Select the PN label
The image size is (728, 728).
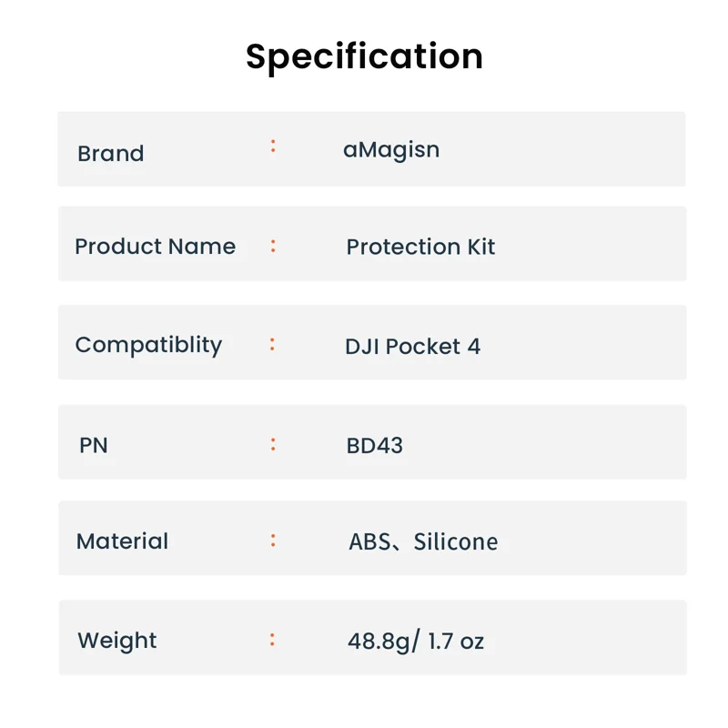pyautogui.click(x=94, y=446)
